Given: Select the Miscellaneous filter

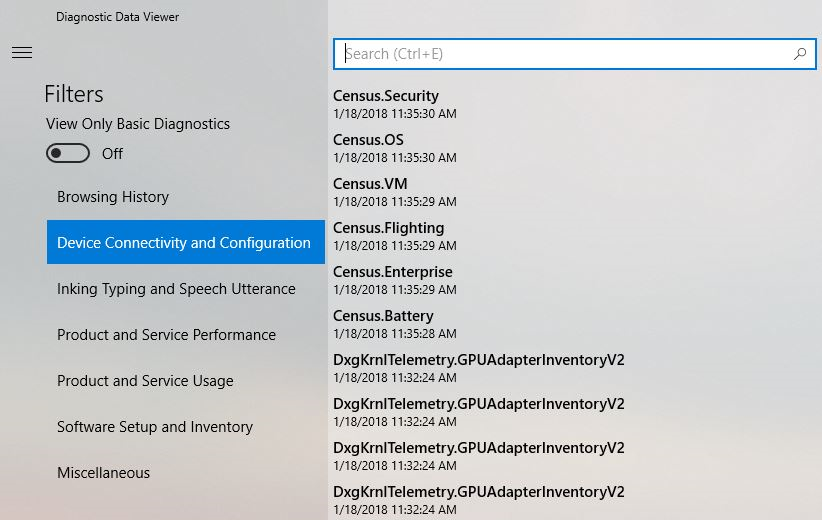Looking at the screenshot, I should click(103, 473).
